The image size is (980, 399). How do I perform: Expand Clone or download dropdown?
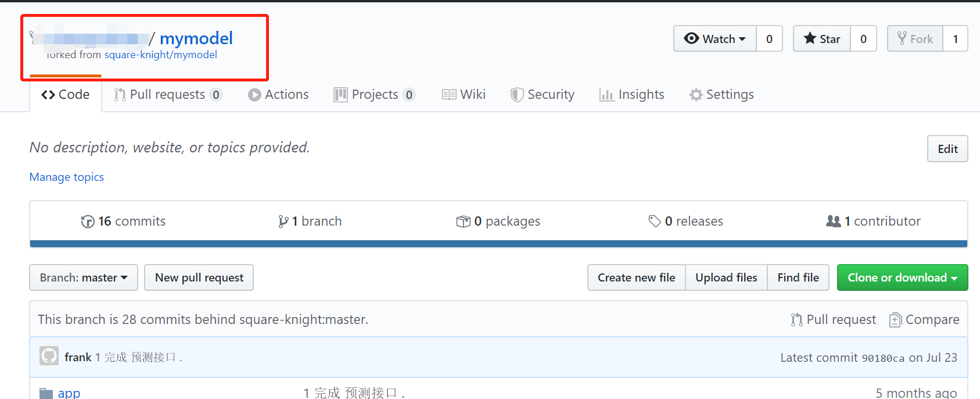click(903, 277)
